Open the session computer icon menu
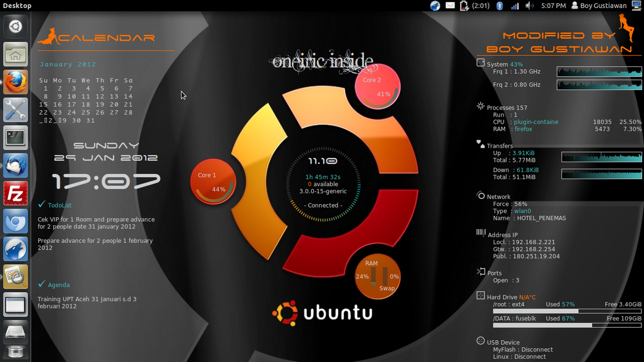 (x=636, y=6)
